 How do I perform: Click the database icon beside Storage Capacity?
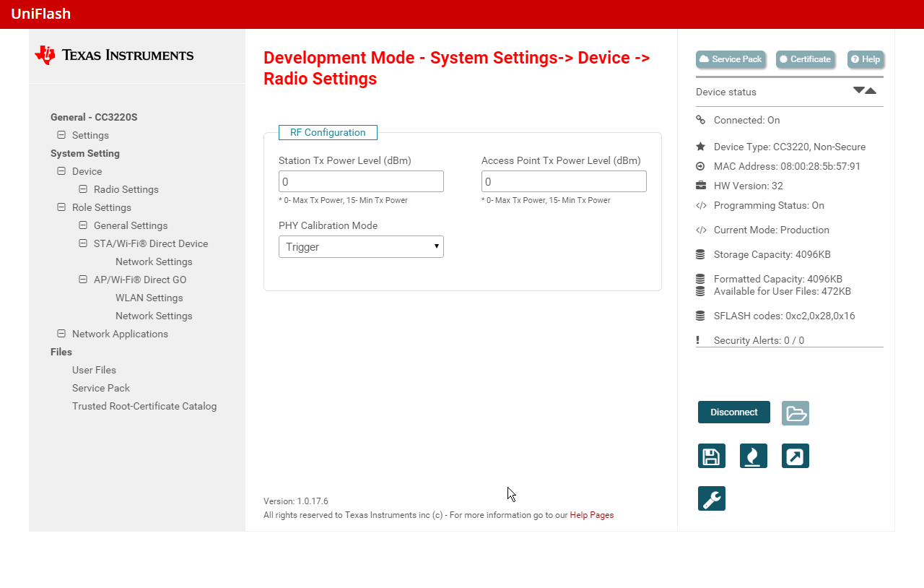[x=700, y=254]
